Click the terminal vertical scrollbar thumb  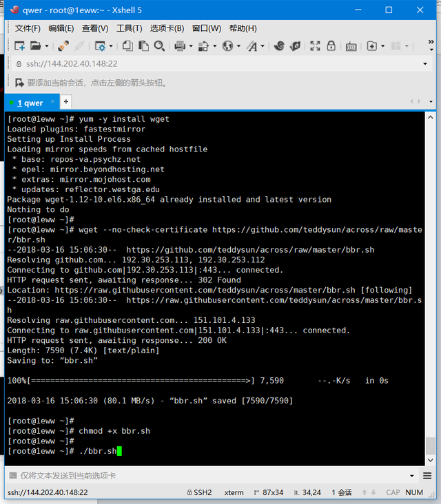click(x=431, y=445)
